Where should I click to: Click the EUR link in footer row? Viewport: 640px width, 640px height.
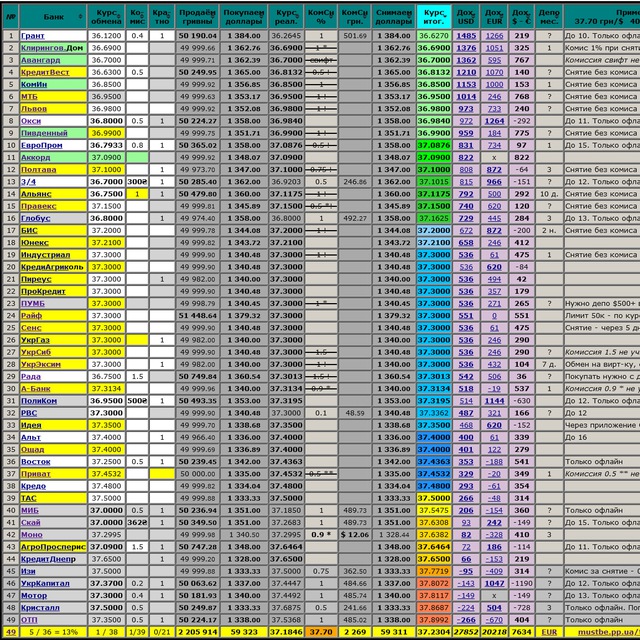(549, 632)
